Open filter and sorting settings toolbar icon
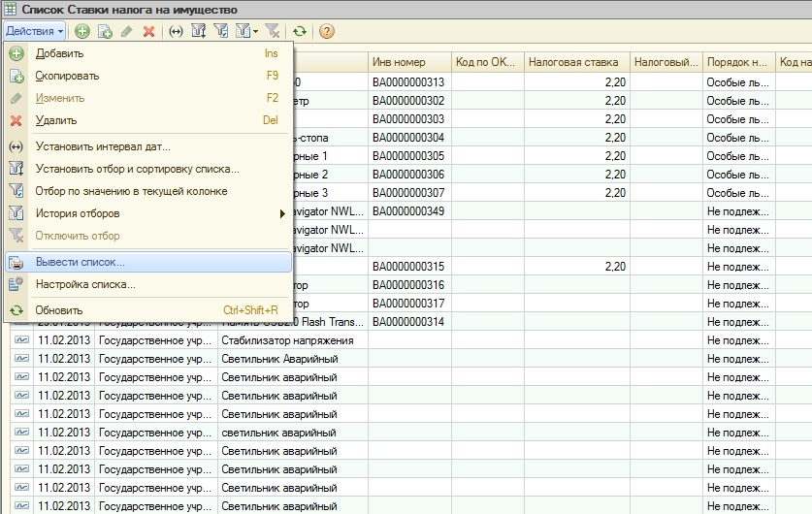This screenshot has width=812, height=514. [x=199, y=31]
